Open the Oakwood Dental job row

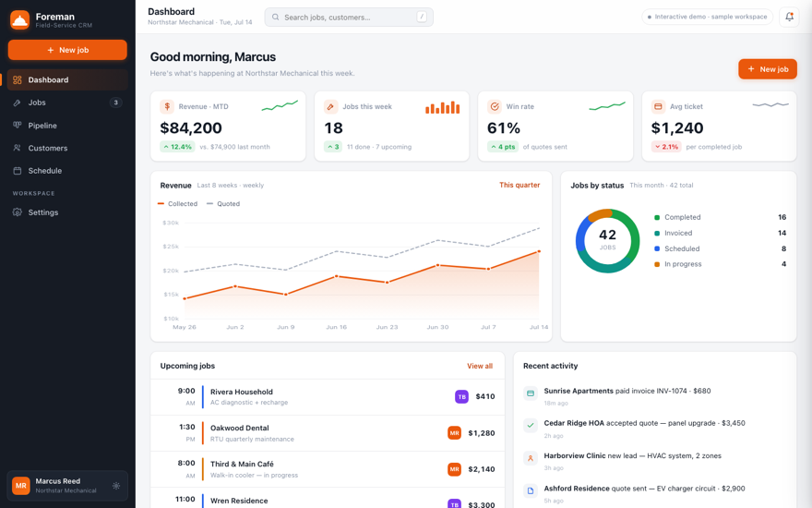point(328,433)
